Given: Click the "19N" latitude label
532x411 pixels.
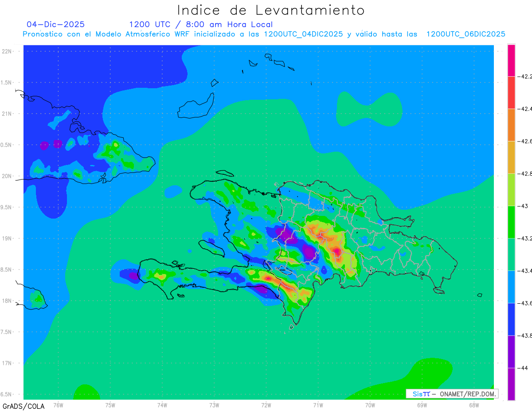Looking at the screenshot, I should [x=8, y=238].
